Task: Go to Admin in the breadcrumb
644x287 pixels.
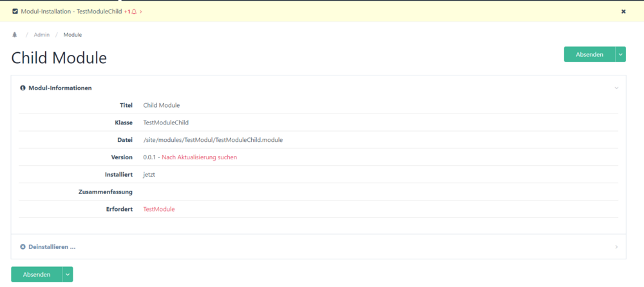Action: coord(42,35)
